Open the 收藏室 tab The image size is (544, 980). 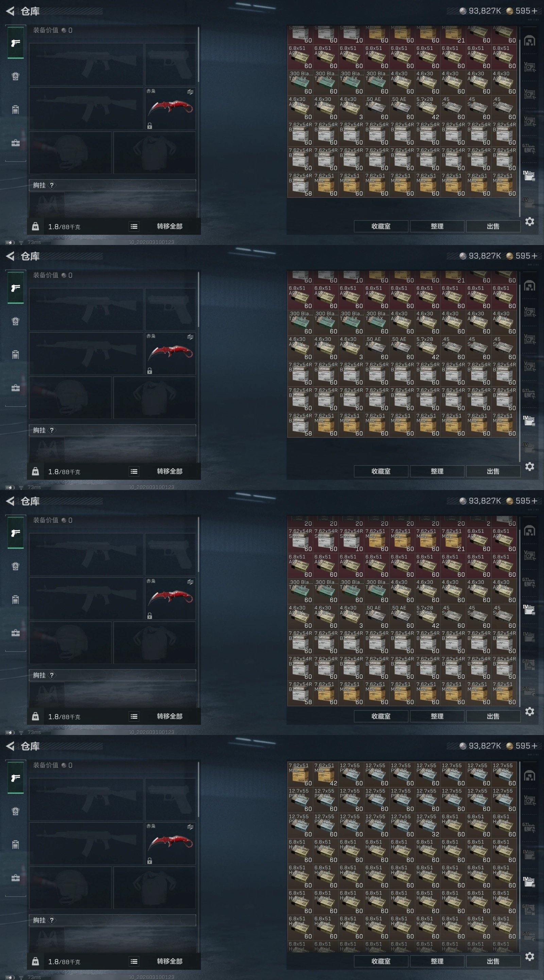click(x=381, y=226)
